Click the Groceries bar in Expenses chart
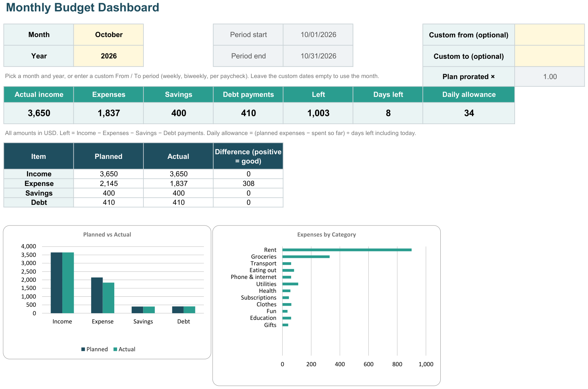This screenshot has height=389, width=588. pos(306,256)
